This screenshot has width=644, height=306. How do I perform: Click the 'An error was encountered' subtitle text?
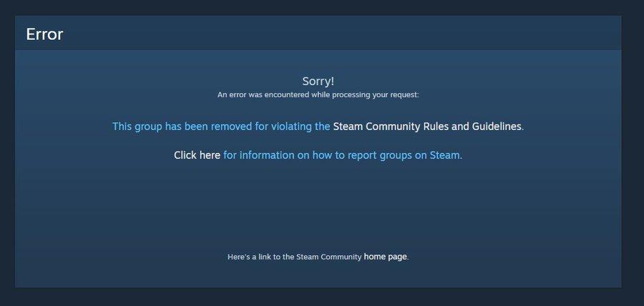pyautogui.click(x=318, y=95)
